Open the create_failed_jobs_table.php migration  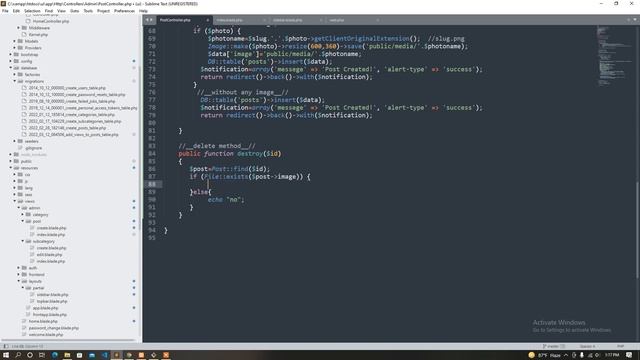coord(72,101)
